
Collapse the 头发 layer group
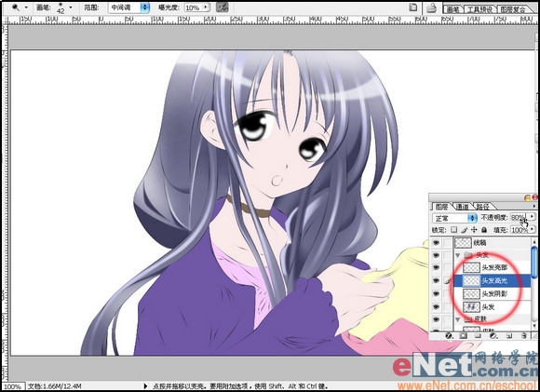click(x=458, y=255)
